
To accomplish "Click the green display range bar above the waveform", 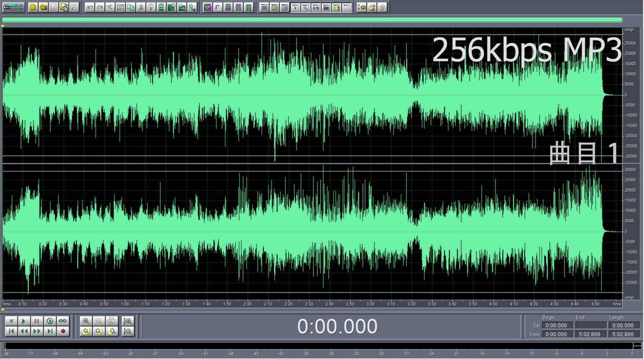I will click(311, 20).
